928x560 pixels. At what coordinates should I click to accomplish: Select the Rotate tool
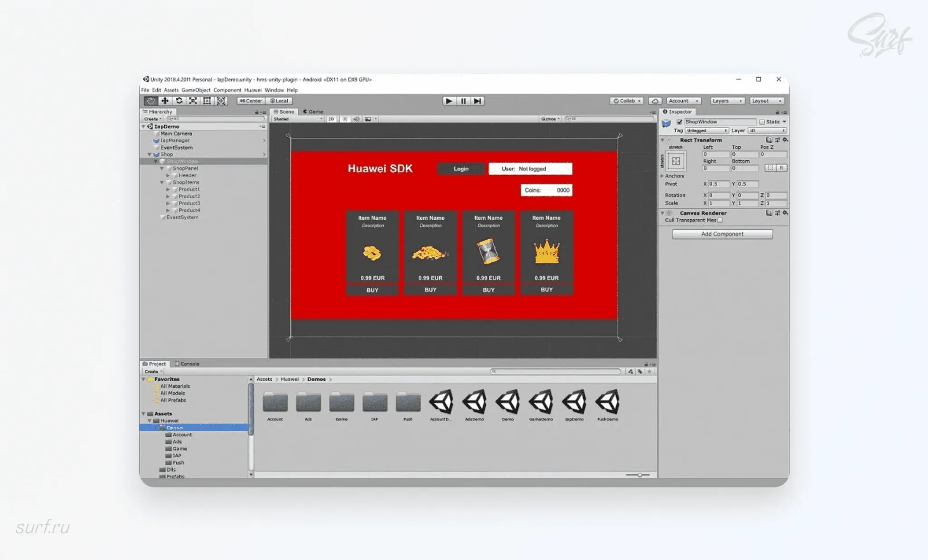click(x=179, y=101)
